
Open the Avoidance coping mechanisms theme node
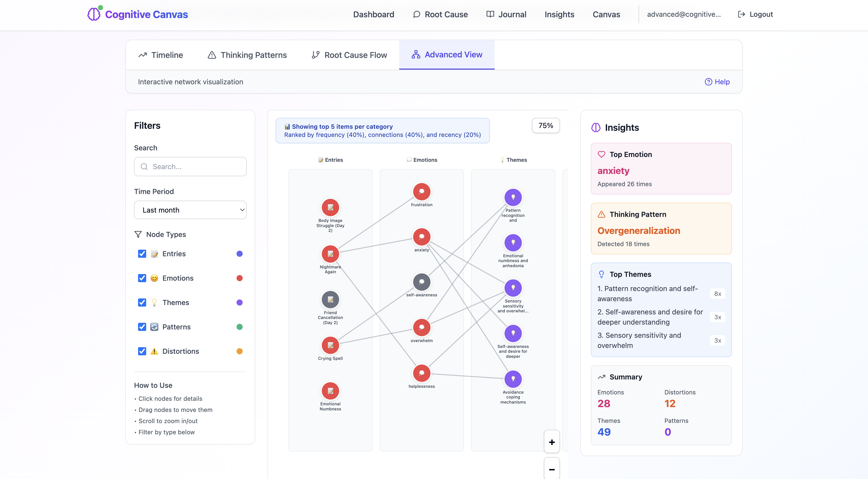pos(513,379)
